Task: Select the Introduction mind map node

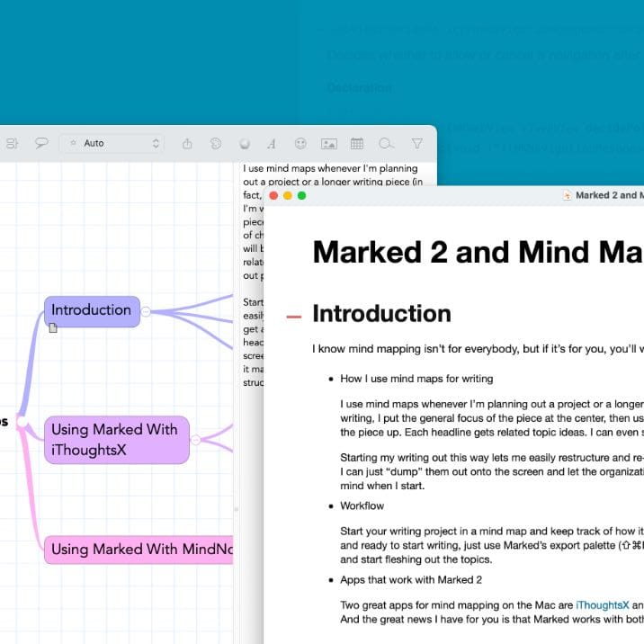Action: (91, 309)
